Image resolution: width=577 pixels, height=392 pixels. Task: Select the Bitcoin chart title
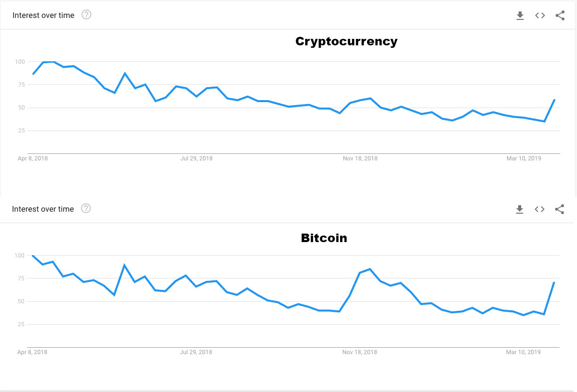point(324,238)
